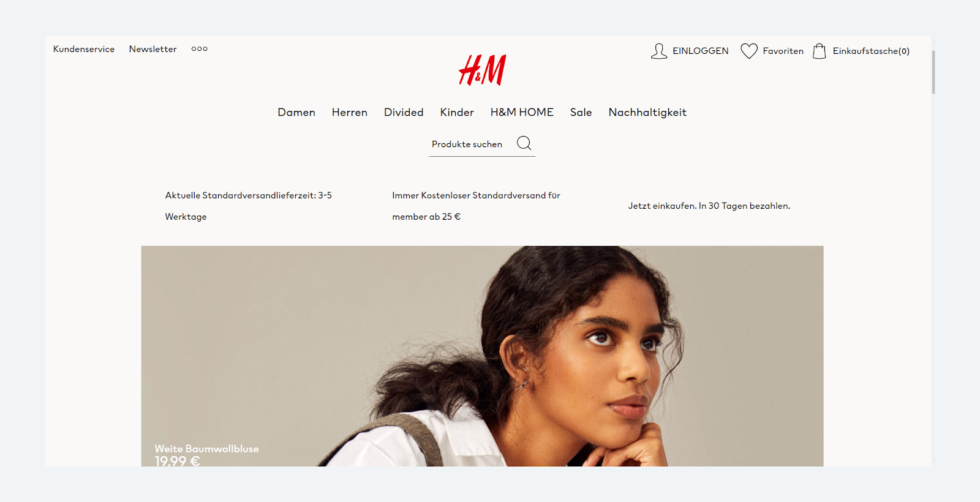
Task: Click the user account icon
Action: click(x=658, y=51)
